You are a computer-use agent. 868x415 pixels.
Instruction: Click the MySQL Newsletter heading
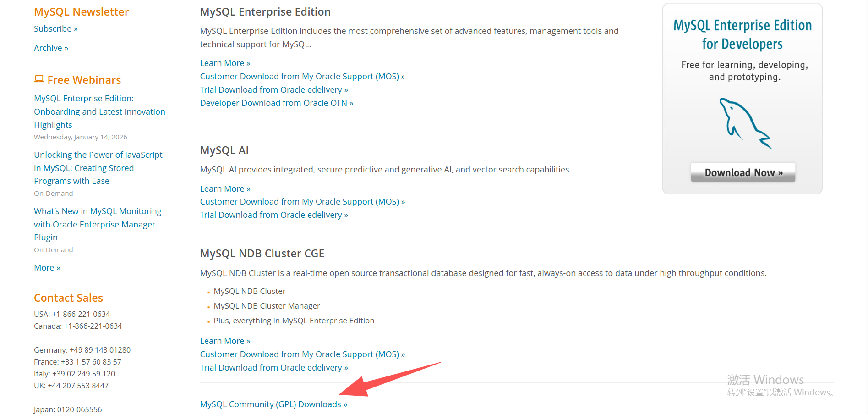pos(82,12)
